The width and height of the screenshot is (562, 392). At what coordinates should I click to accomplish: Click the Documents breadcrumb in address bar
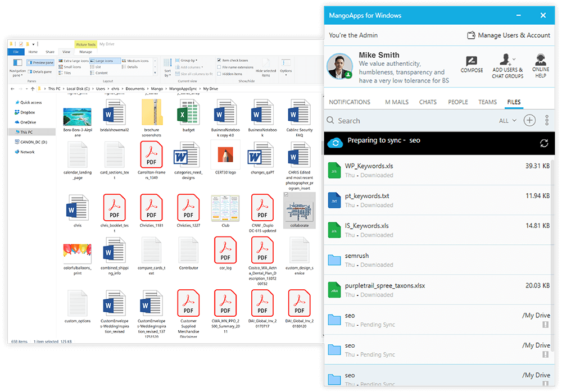coord(135,89)
